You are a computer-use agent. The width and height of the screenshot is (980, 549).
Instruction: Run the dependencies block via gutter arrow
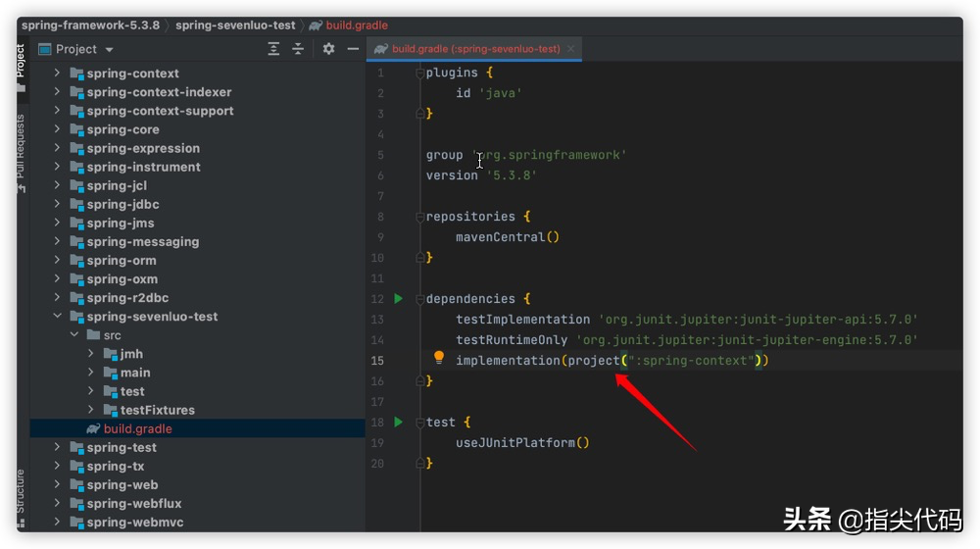coord(398,299)
